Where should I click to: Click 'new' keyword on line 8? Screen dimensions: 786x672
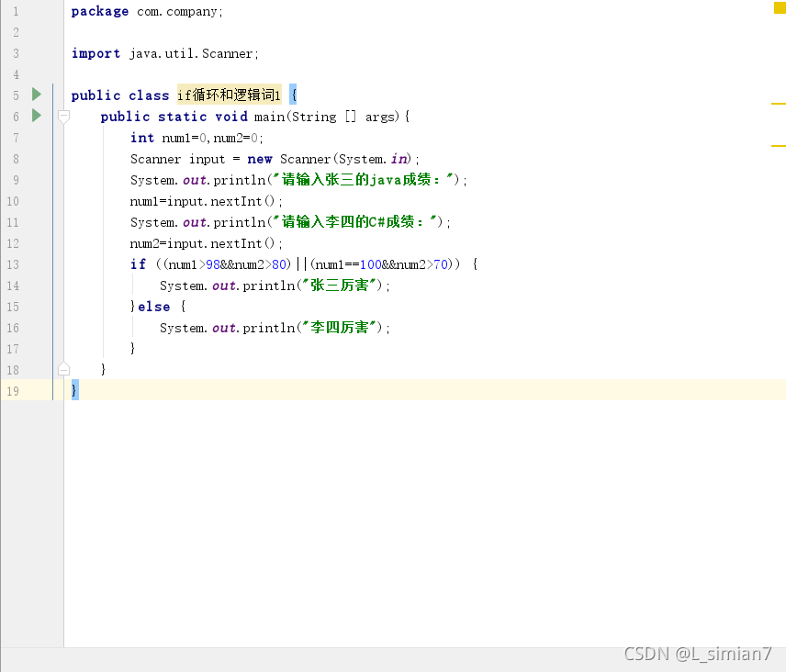260,160
